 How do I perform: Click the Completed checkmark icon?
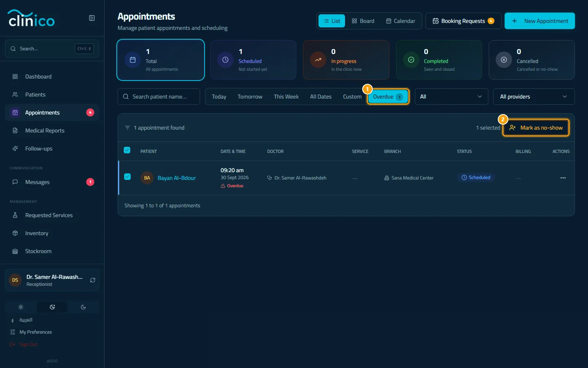tap(411, 60)
